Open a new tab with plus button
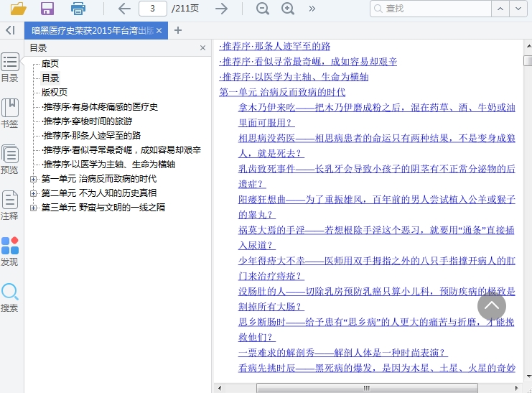Image resolution: width=532 pixels, height=393 pixels. coord(178,30)
